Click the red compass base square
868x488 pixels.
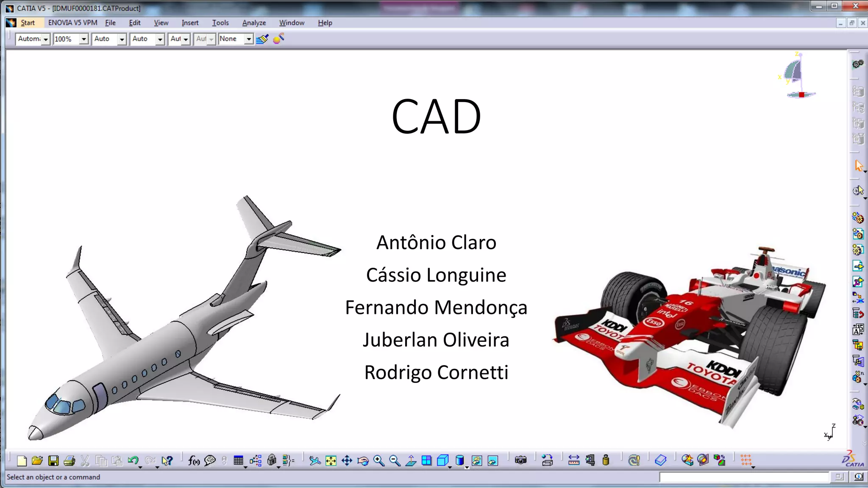pos(801,95)
